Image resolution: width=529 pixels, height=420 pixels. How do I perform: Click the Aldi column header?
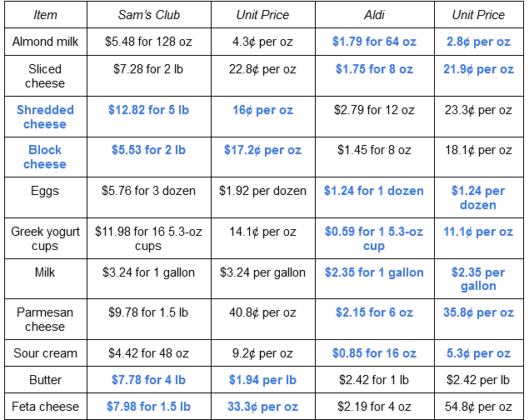tap(374, 15)
